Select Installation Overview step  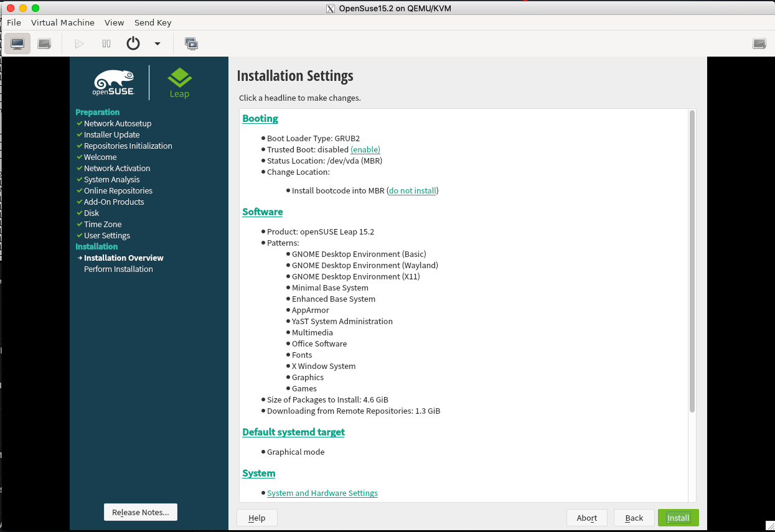(124, 258)
